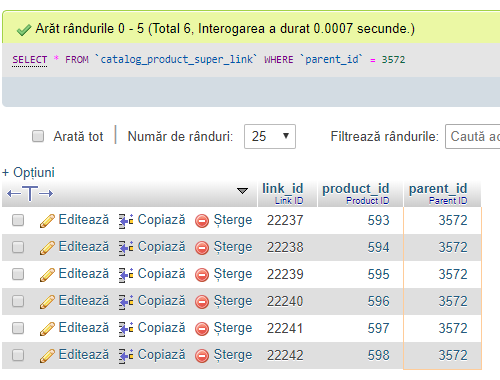Focus the 'Filtrează rândurile' search field
This screenshot has width=500, height=380.
tap(473, 136)
